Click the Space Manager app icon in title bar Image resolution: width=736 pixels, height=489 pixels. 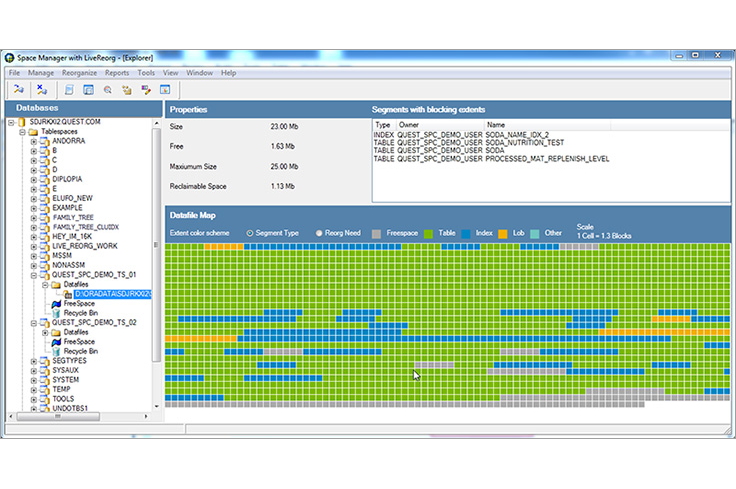9,58
